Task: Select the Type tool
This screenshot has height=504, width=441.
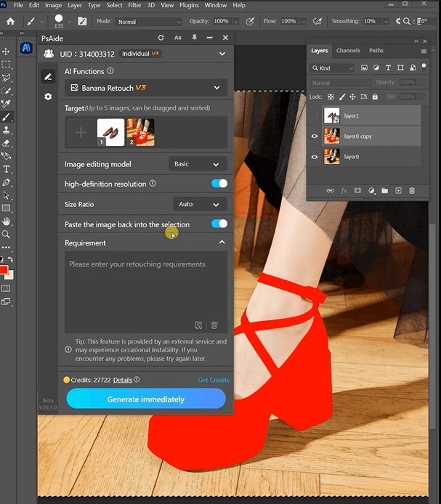Action: (6, 169)
